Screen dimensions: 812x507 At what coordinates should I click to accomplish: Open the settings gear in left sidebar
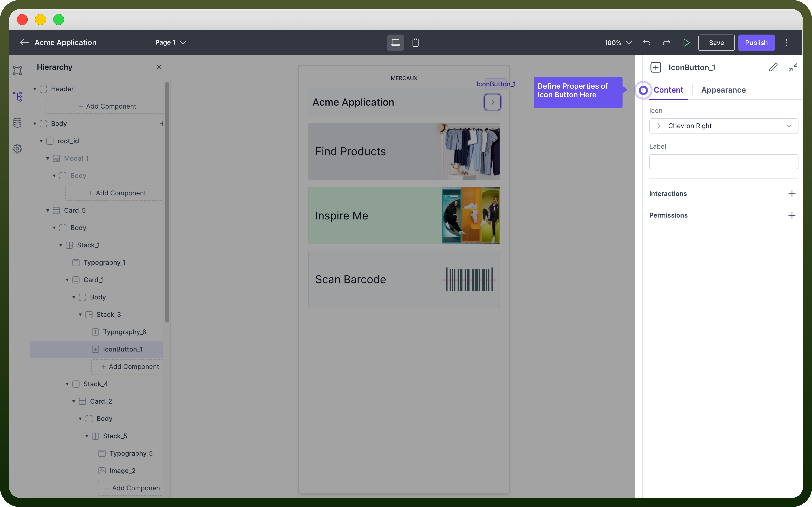click(x=17, y=149)
